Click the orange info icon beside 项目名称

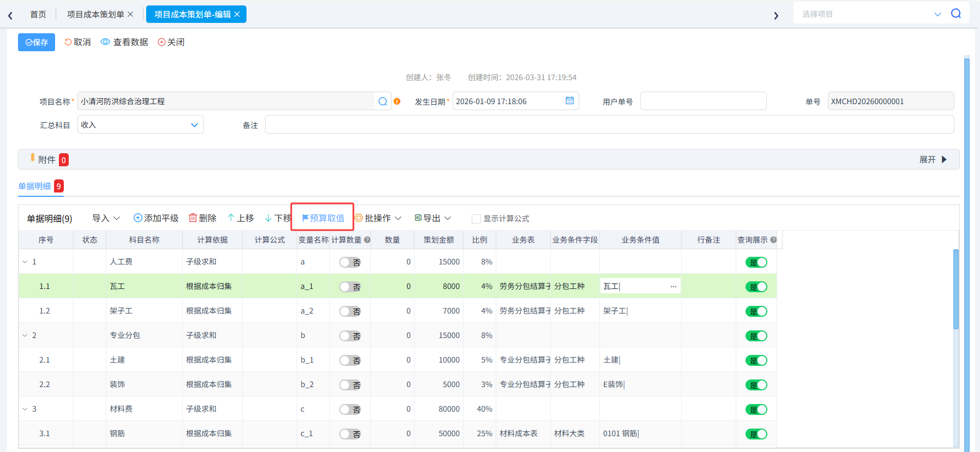click(397, 101)
